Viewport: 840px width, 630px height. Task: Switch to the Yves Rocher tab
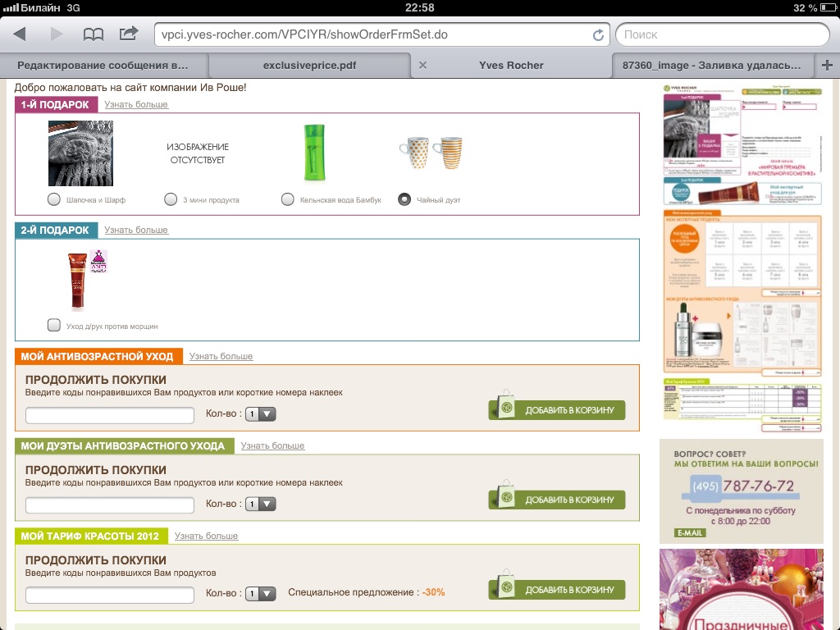coord(511,66)
